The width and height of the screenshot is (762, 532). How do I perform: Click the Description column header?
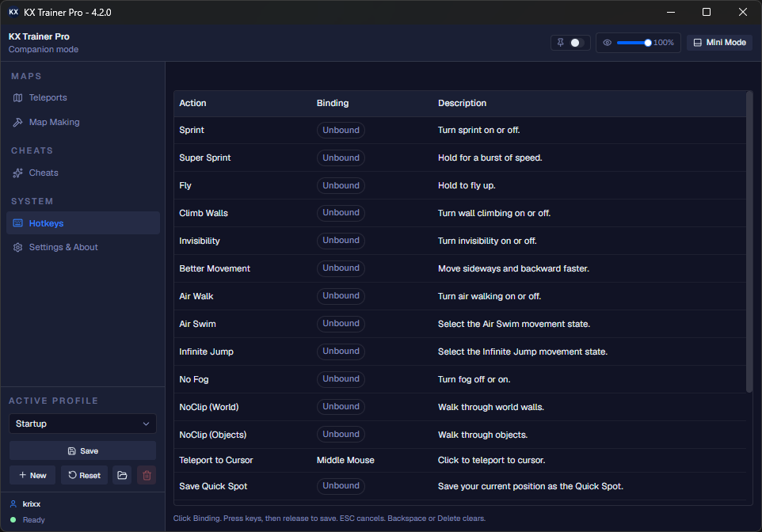462,103
